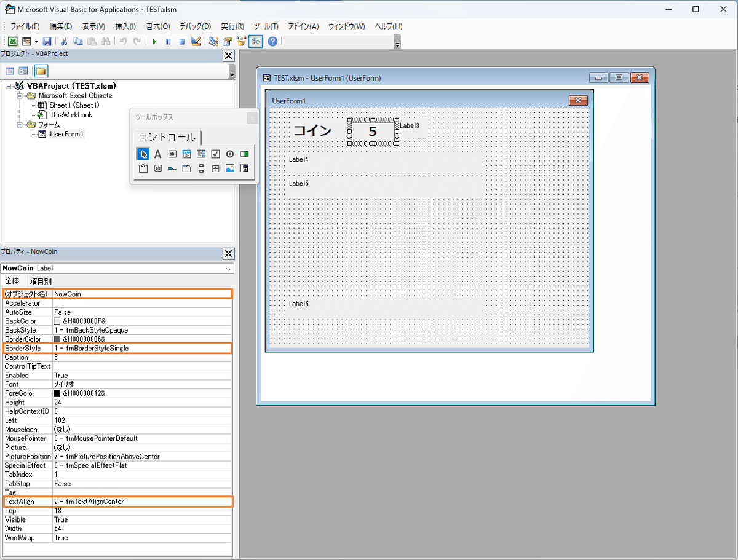Click the Paste toolbar icon
This screenshot has height=560, width=738.
92,42
